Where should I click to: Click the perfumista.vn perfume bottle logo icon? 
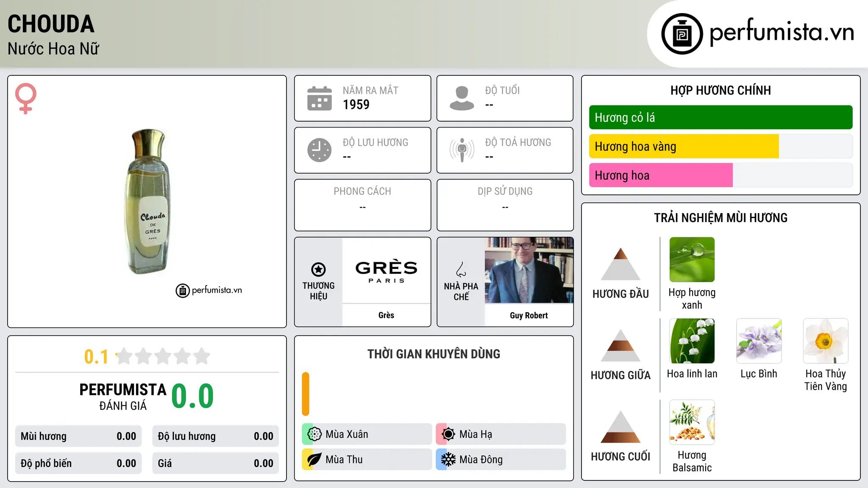point(682,34)
